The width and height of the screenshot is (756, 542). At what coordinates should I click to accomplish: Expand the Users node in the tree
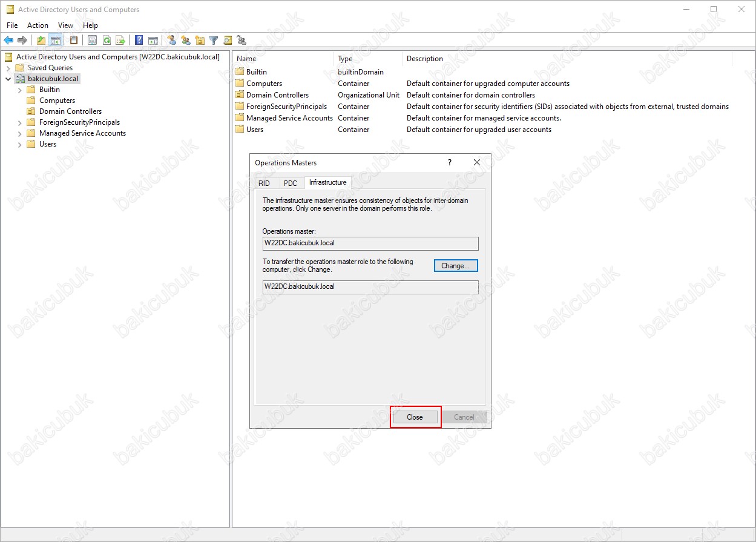tap(20, 144)
